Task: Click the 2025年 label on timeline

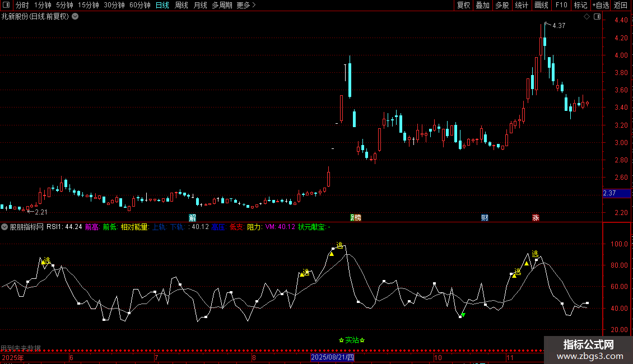Action: [x=12, y=357]
